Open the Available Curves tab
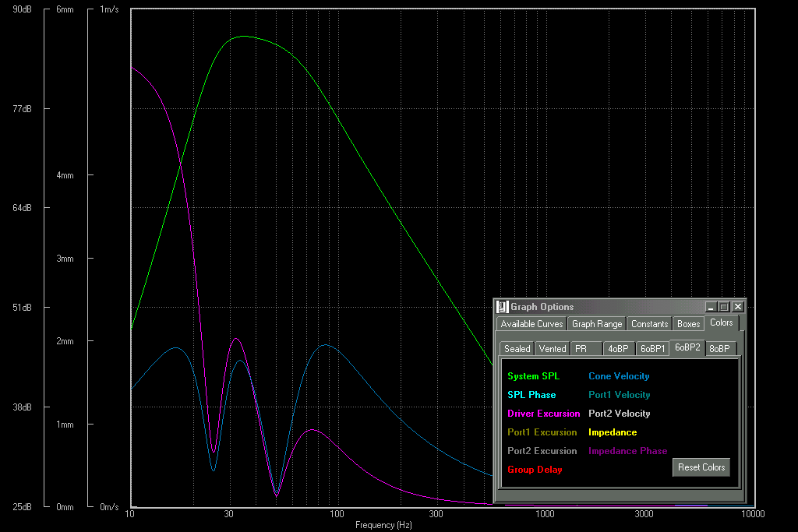 coord(531,324)
